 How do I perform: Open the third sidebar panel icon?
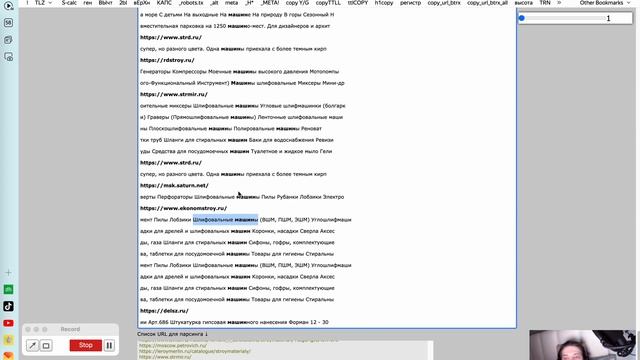[8, 40]
